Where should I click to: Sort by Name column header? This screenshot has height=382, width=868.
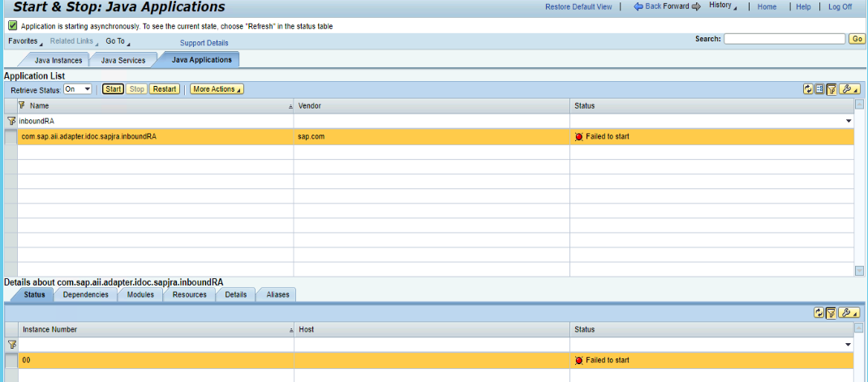155,105
